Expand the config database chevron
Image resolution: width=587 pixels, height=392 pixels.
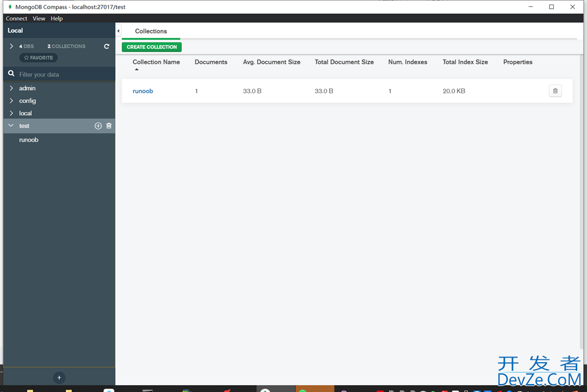pos(11,101)
